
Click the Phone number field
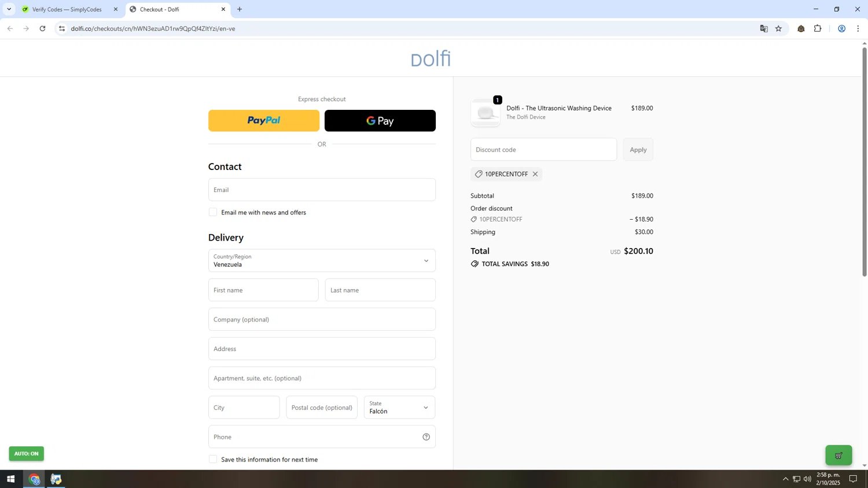pos(322,437)
